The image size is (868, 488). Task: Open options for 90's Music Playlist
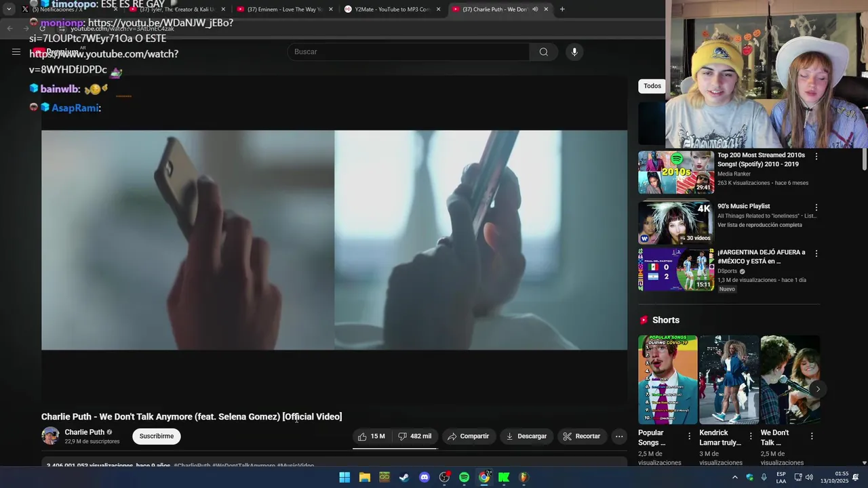(x=816, y=207)
